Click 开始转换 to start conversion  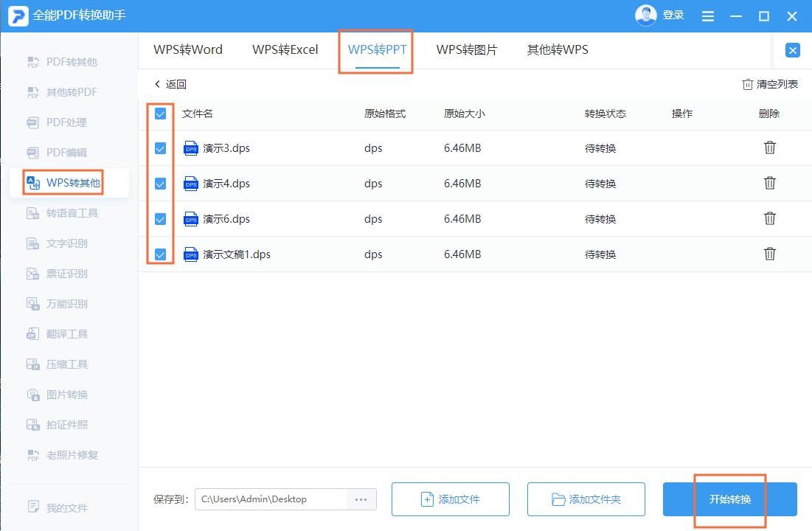pos(729,499)
